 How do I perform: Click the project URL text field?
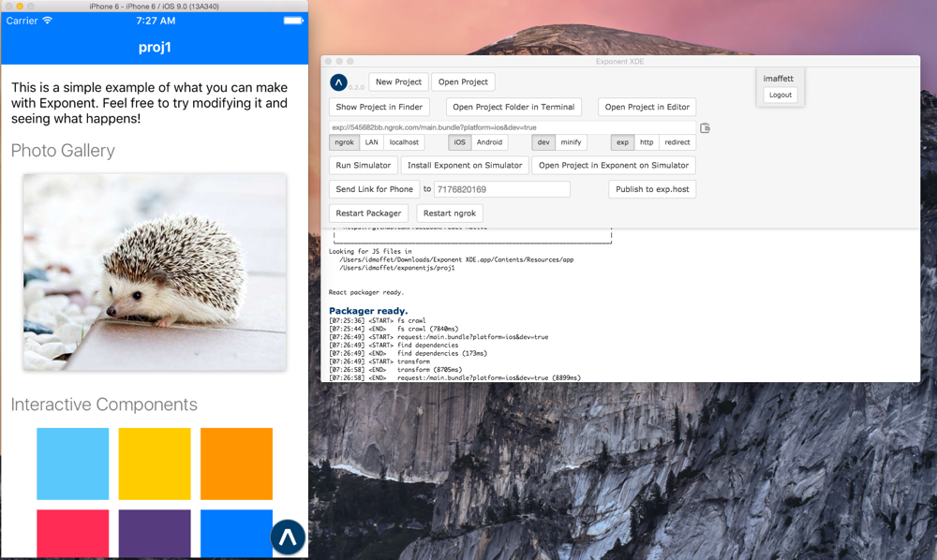click(513, 127)
